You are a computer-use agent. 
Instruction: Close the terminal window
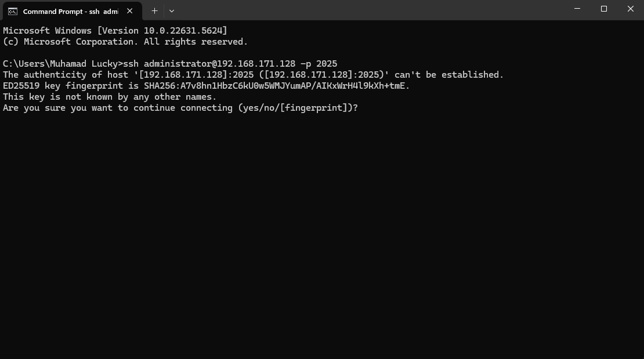coord(631,9)
